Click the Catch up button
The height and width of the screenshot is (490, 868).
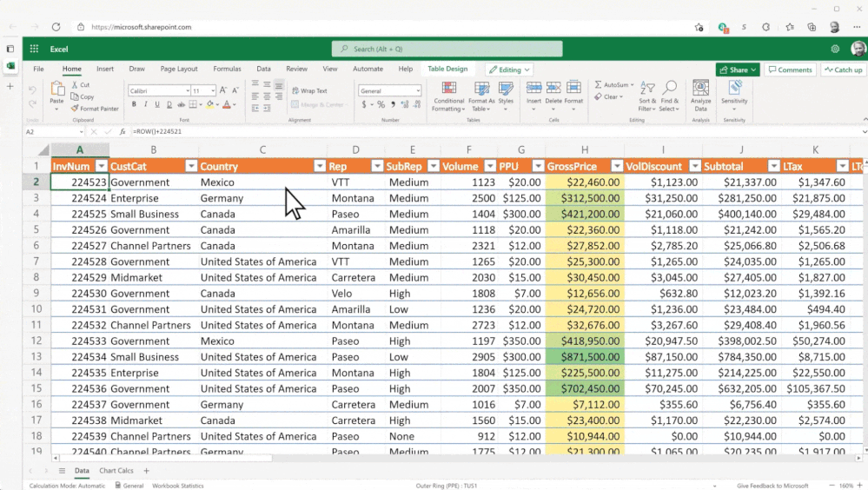pos(843,70)
